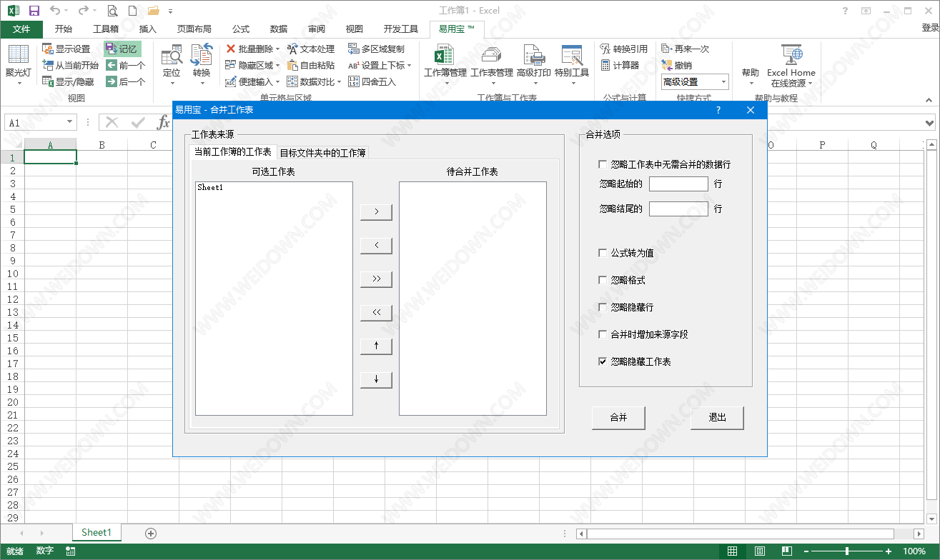The width and height of the screenshot is (940, 560).
Task: Click 再来一次 repeat action
Action: (685, 49)
